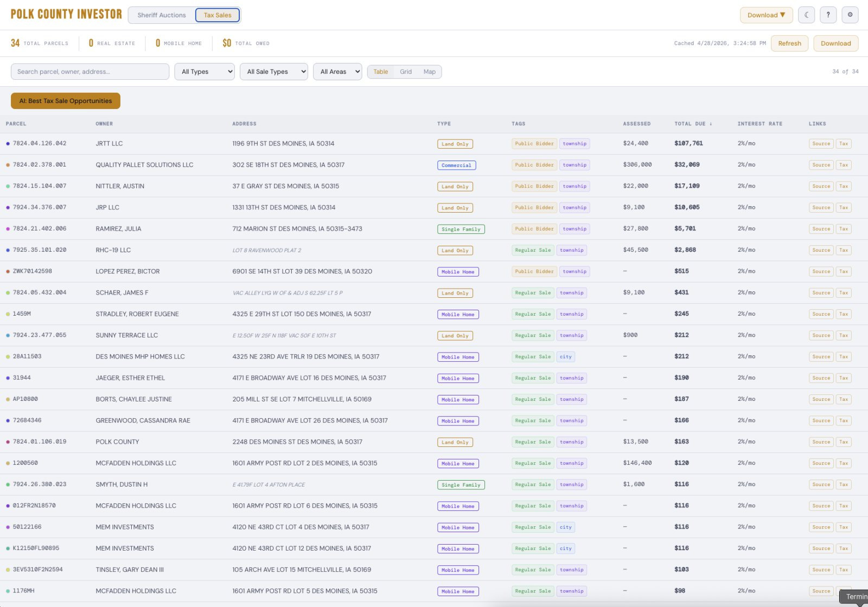Expand the All Sale Types dropdown
The image size is (868, 607).
point(274,72)
